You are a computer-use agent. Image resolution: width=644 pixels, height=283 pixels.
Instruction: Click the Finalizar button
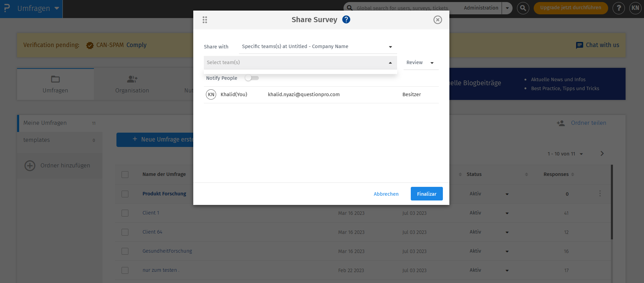click(426, 194)
